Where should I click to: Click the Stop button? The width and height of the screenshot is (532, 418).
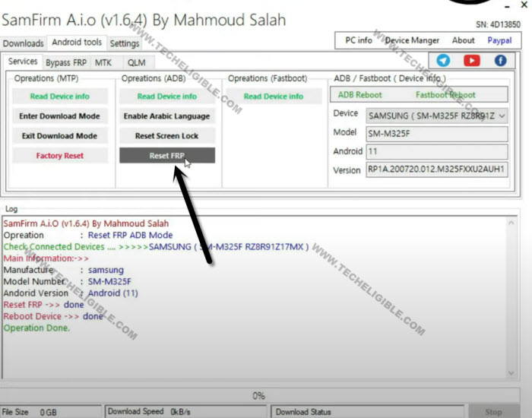point(494,412)
